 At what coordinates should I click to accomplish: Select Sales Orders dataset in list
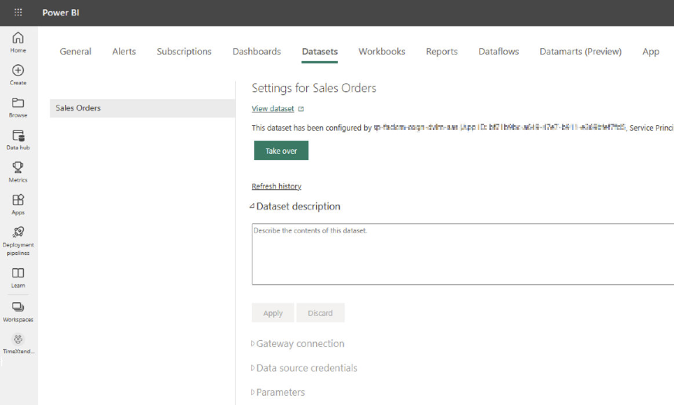tap(142, 108)
